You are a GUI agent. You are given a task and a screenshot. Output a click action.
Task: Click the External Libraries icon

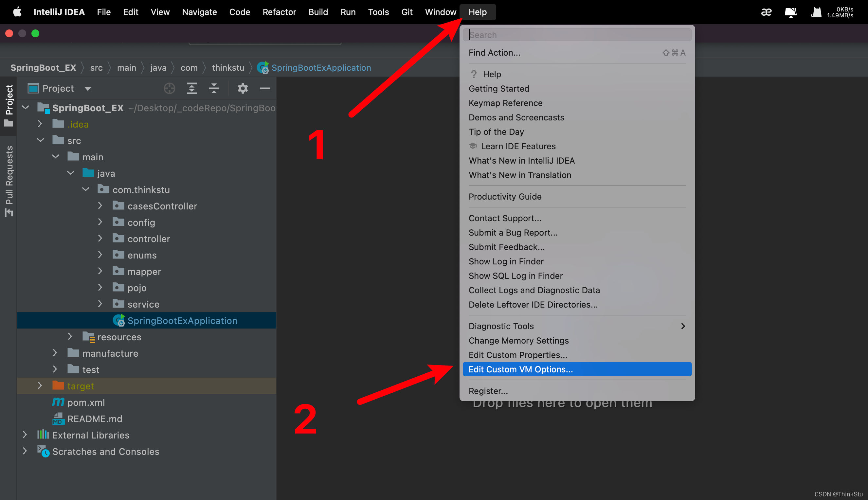43,435
